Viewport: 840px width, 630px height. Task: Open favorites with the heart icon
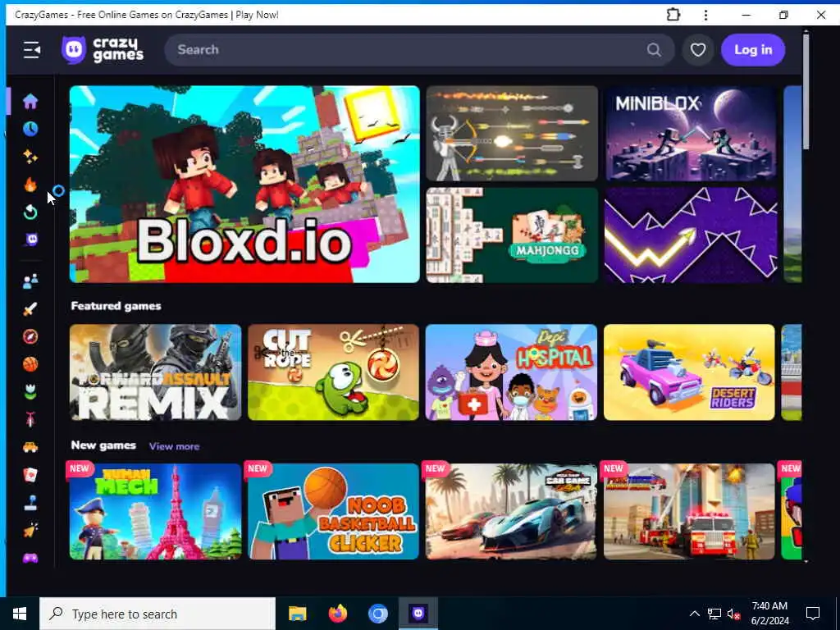coord(697,50)
